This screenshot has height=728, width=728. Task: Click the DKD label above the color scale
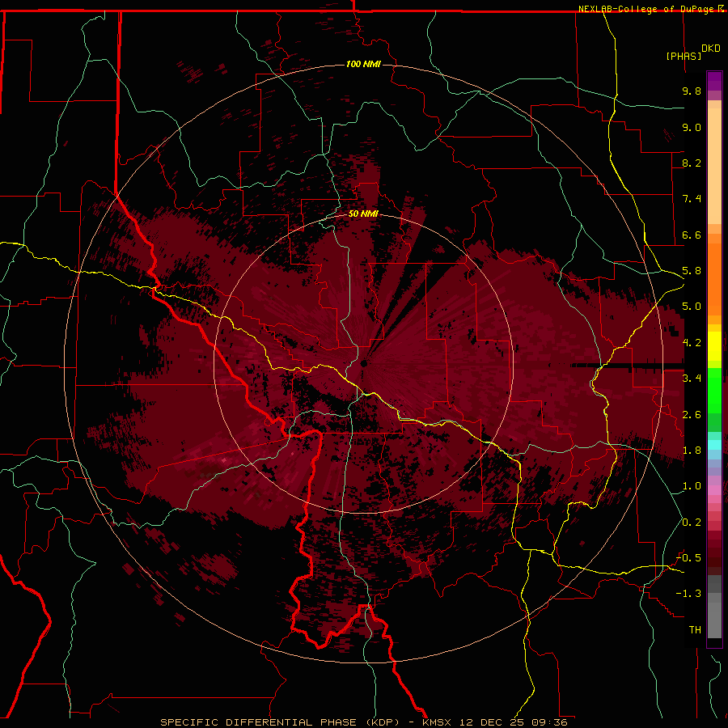click(711, 49)
